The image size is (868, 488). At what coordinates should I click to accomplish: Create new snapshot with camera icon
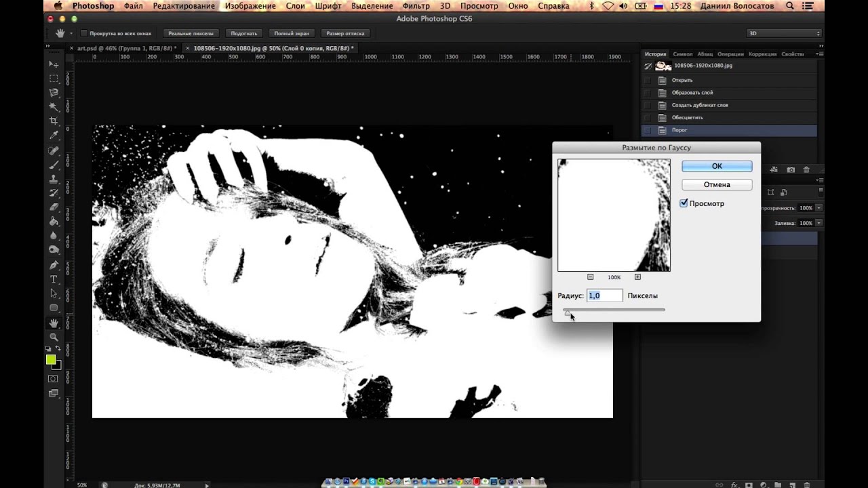[x=790, y=169]
